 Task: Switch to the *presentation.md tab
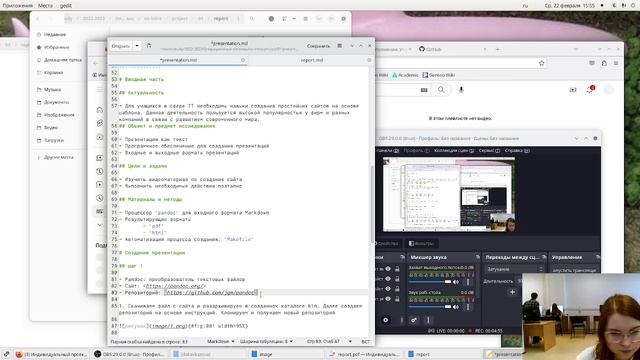tap(178, 60)
